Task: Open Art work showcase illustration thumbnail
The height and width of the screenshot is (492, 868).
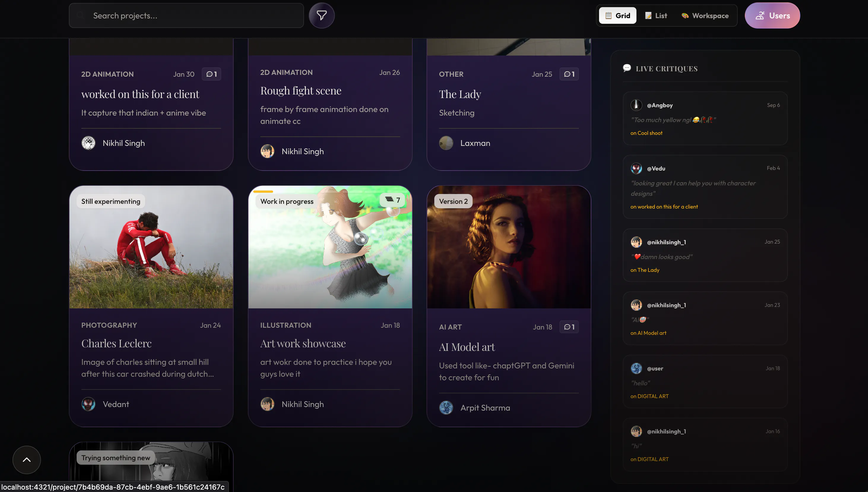Action: click(330, 247)
